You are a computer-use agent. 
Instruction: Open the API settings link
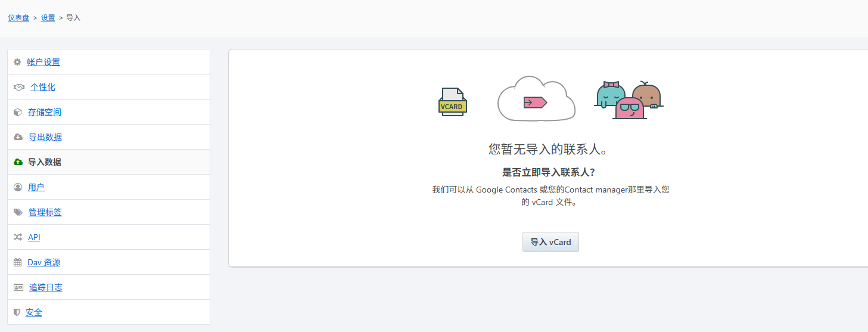[x=34, y=237]
